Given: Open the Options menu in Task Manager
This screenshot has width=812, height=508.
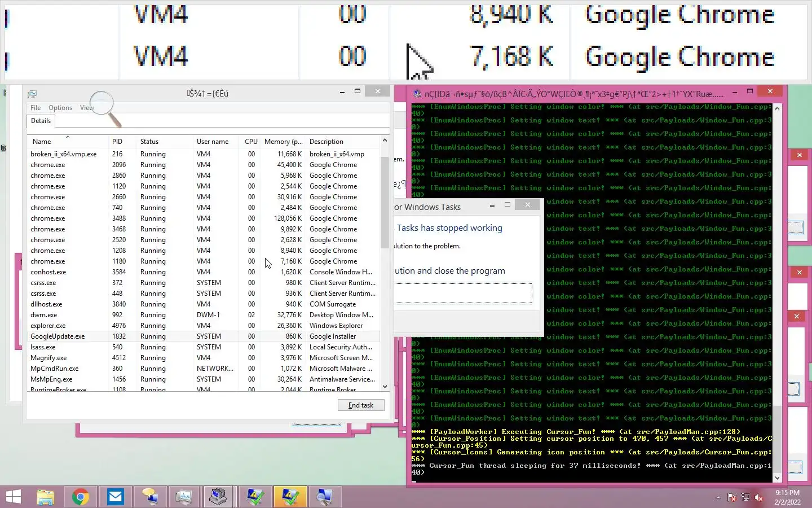Looking at the screenshot, I should pos(60,108).
